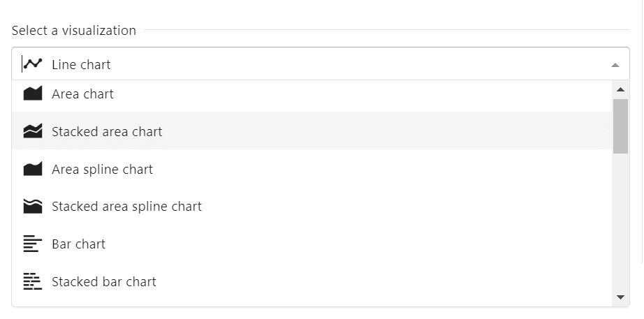Select the Bar chart option text

point(78,244)
